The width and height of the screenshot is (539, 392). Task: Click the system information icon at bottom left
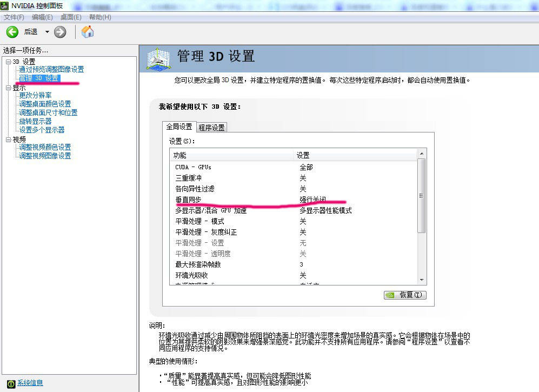pyautogui.click(x=11, y=383)
